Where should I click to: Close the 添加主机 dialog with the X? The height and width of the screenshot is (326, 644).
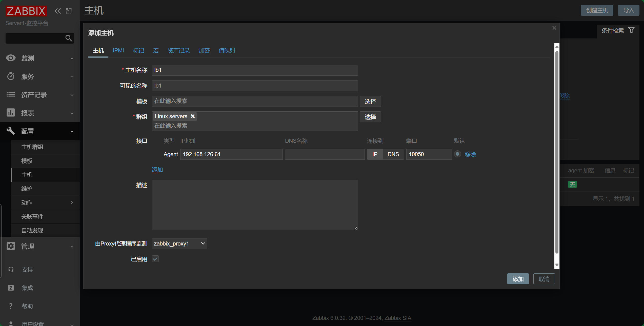point(554,28)
